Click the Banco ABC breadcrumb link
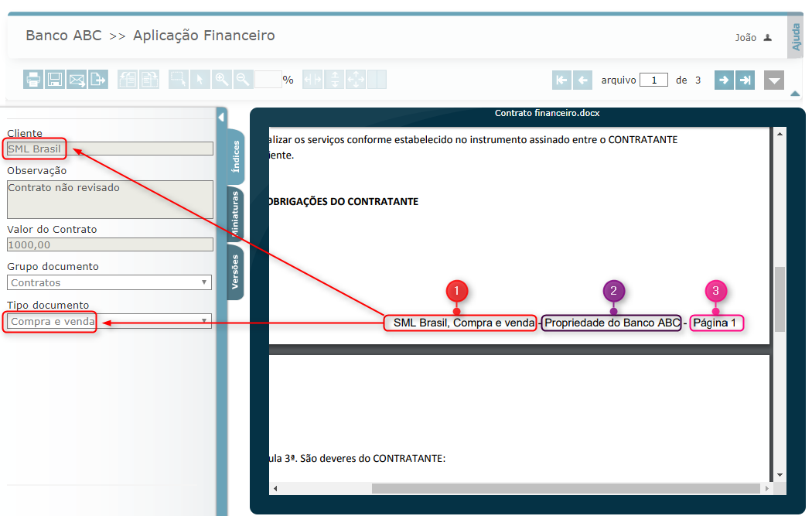Viewport: 812px width, 516px height. coord(63,36)
